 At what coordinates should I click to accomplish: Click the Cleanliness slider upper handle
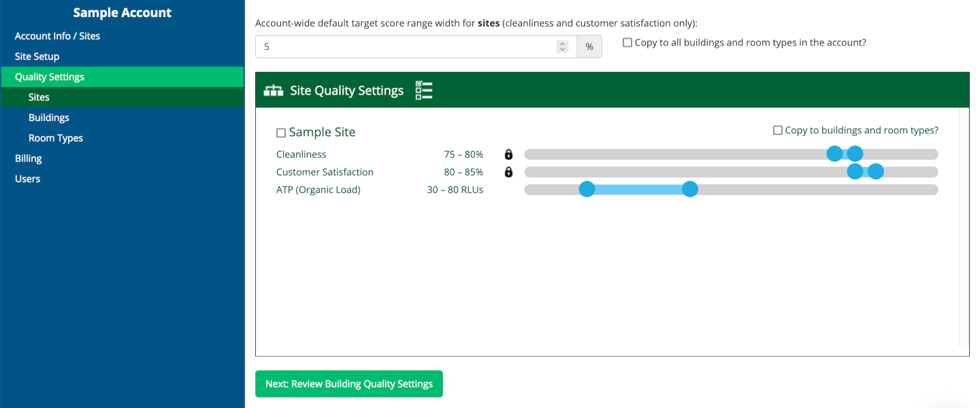click(855, 154)
